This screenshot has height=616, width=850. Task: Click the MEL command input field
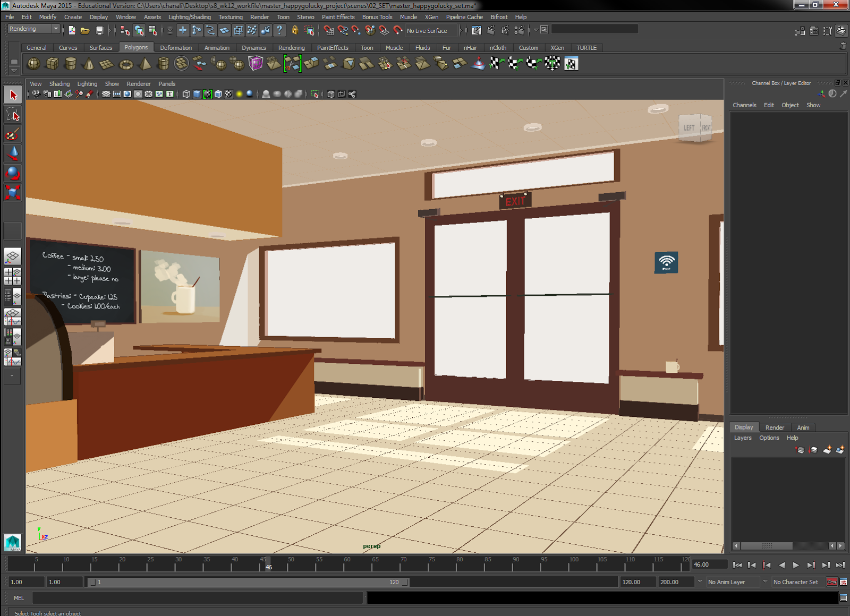tap(198, 598)
